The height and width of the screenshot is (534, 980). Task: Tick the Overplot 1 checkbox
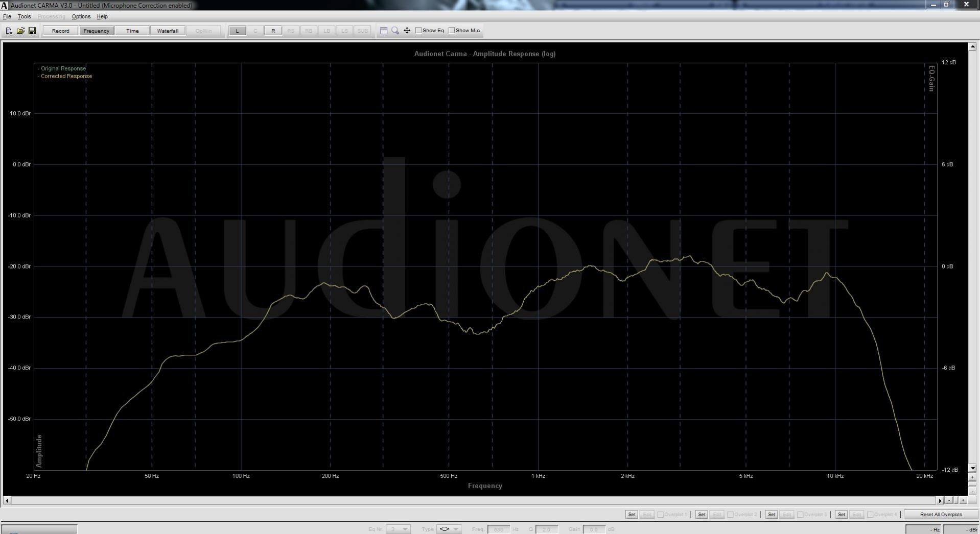tap(660, 515)
